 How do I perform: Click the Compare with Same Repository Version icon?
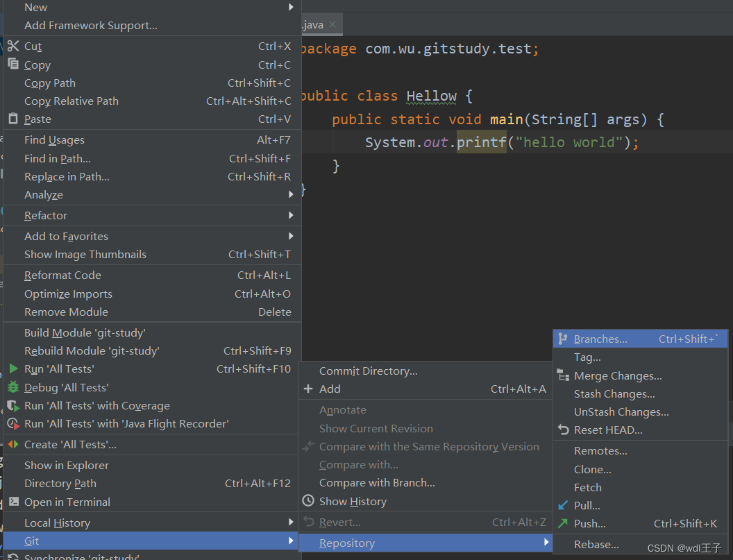[308, 446]
